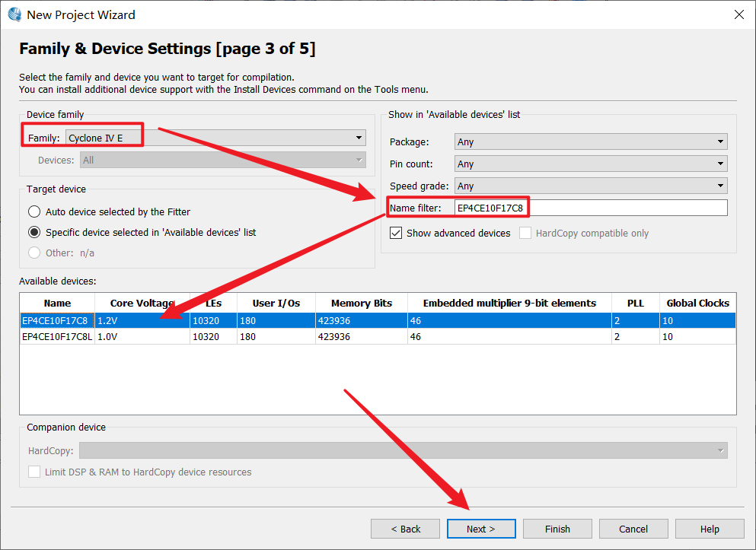Click the Finish button
This screenshot has height=550, width=756.
pos(557,529)
